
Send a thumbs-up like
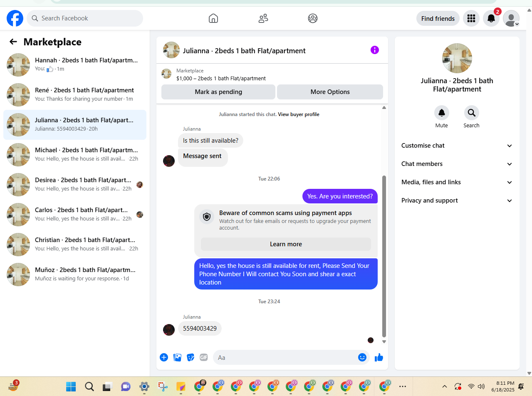(379, 357)
